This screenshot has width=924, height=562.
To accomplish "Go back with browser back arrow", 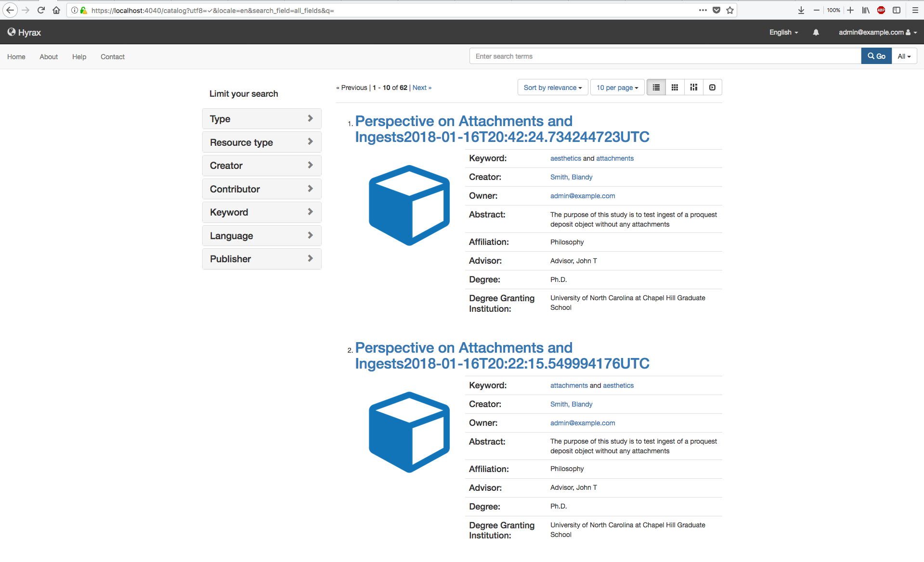I will tap(10, 10).
